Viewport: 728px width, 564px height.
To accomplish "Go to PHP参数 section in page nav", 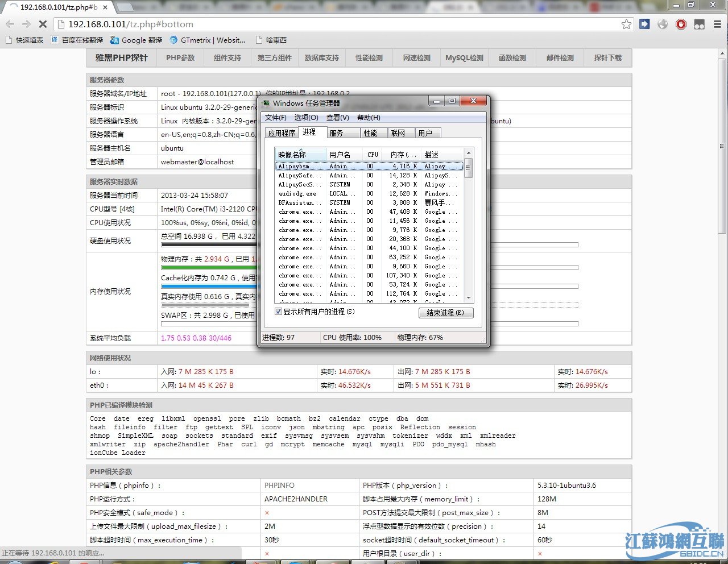I will pos(180,58).
